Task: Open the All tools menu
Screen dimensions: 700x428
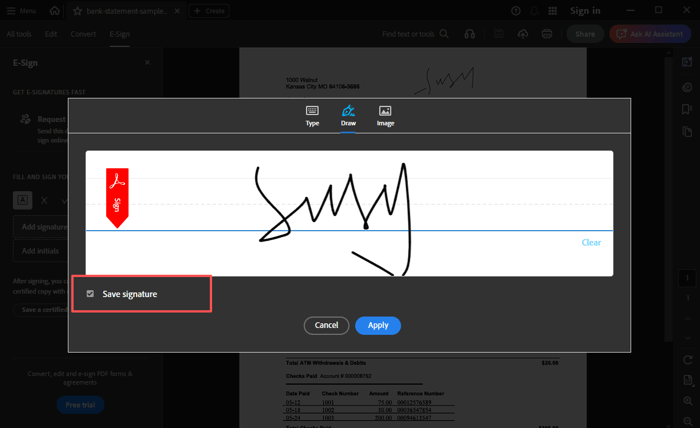Action: point(19,34)
